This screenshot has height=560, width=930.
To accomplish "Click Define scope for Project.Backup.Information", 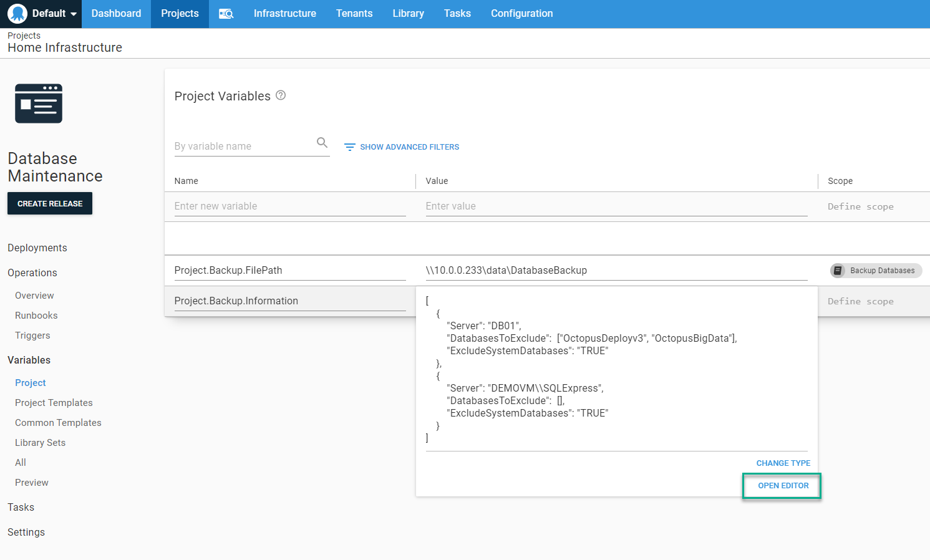I will pyautogui.click(x=860, y=301).
